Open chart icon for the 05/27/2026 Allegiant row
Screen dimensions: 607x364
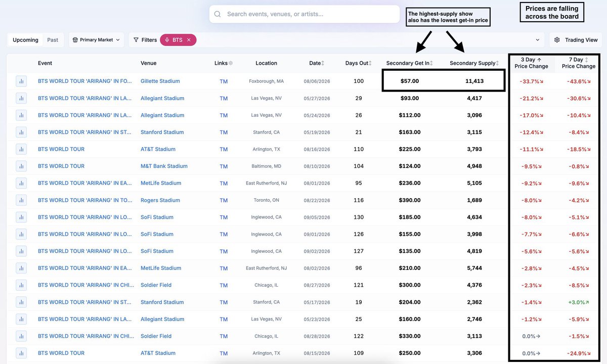click(x=21, y=98)
